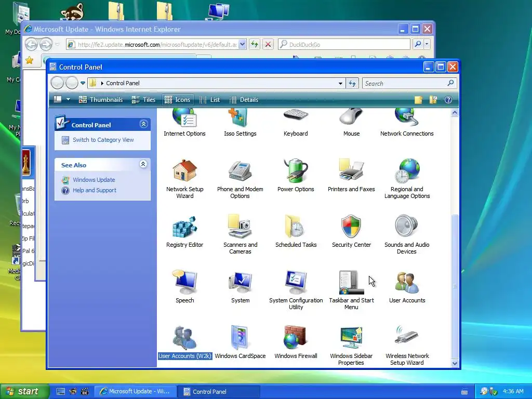
Task: Launch Network Setup Wizard
Action: click(184, 179)
